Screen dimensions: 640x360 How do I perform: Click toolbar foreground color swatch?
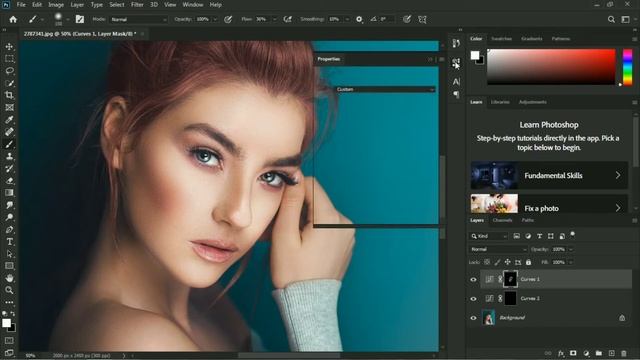[7, 323]
